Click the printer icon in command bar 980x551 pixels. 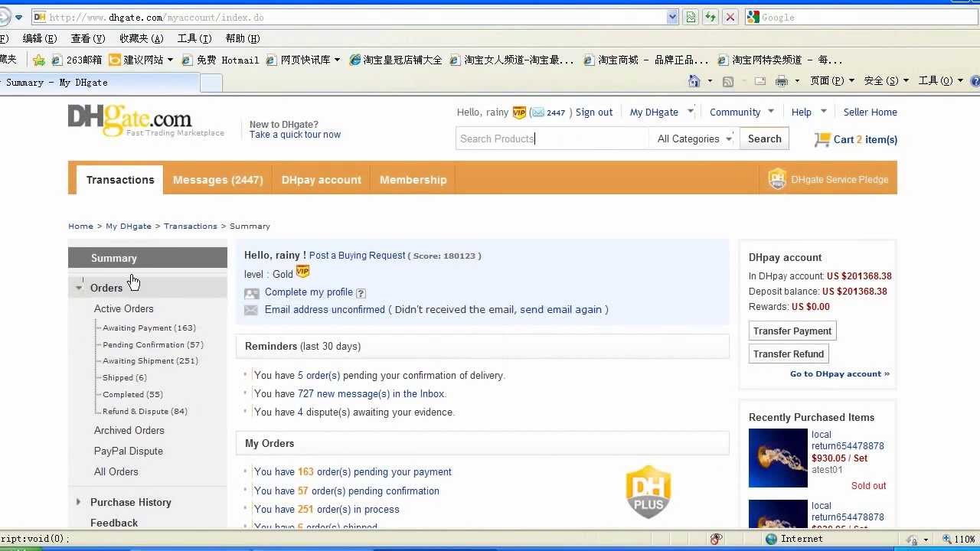pos(782,81)
